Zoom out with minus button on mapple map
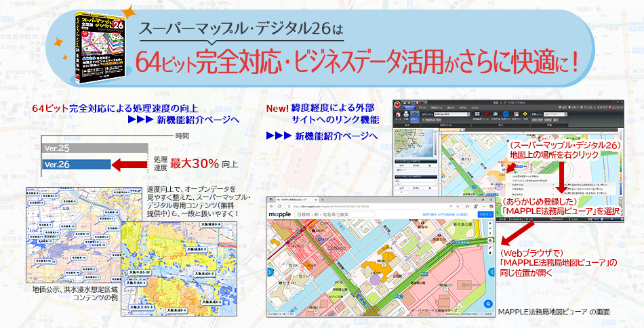Image resolution: width=644 pixels, height=328 pixels. point(490,228)
